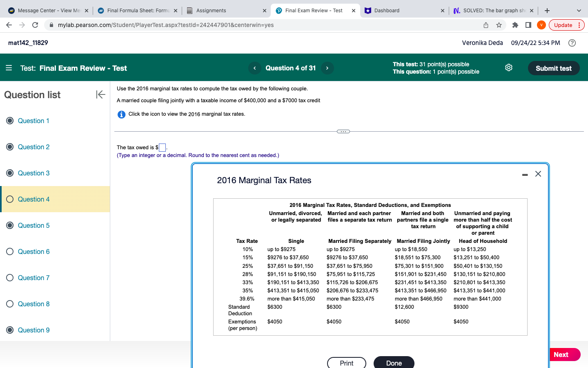The height and width of the screenshot is (368, 588).
Task: Click the Head of Household column header
Action: (483, 241)
